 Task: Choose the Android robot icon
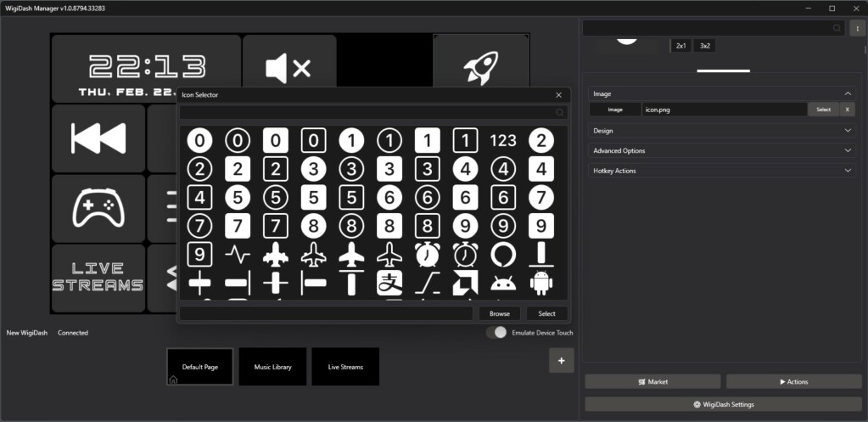coord(540,283)
